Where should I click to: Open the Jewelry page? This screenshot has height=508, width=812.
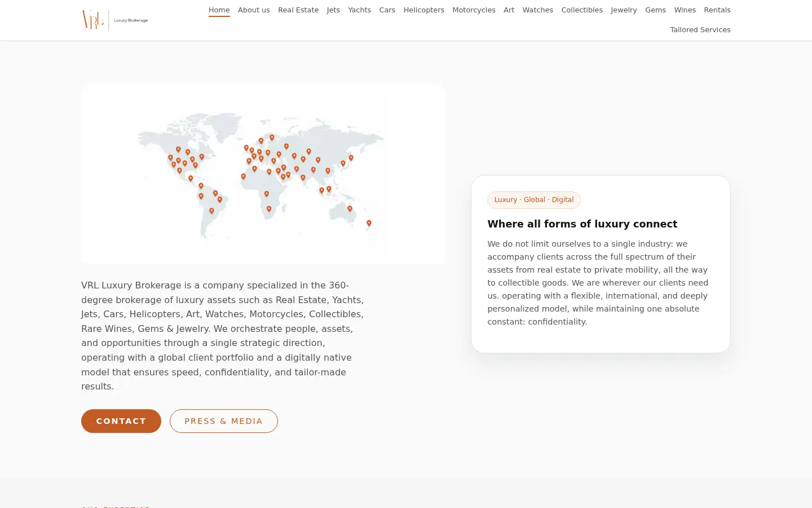pyautogui.click(x=624, y=10)
